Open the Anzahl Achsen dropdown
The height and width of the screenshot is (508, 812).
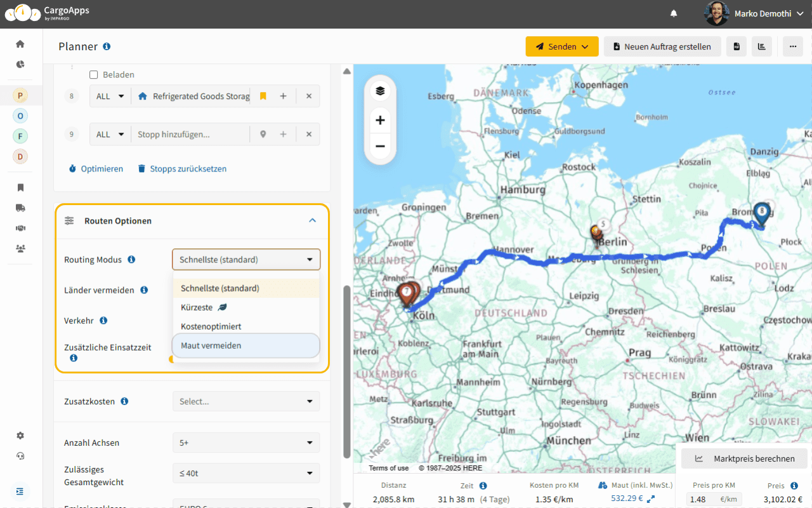pos(246,443)
